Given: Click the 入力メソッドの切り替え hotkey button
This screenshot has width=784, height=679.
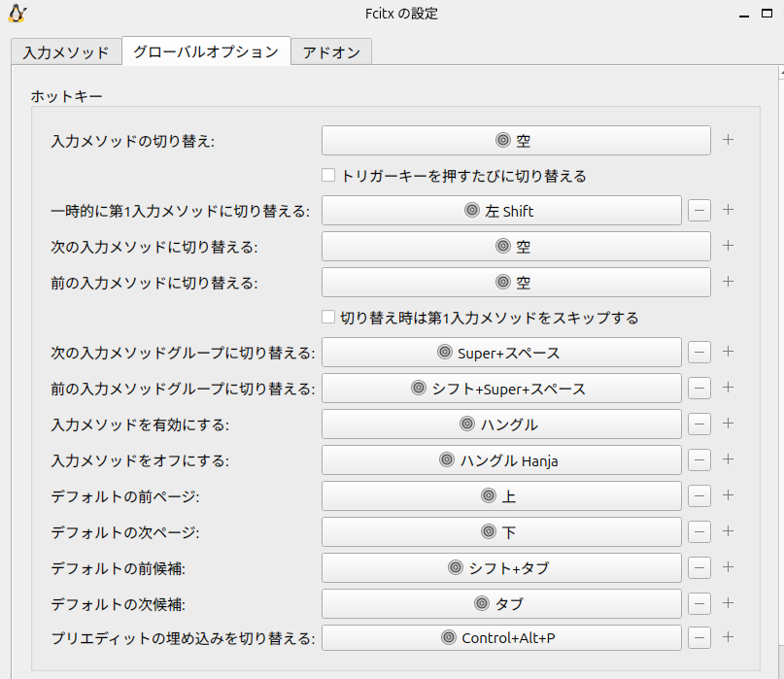Looking at the screenshot, I should pyautogui.click(x=516, y=141).
